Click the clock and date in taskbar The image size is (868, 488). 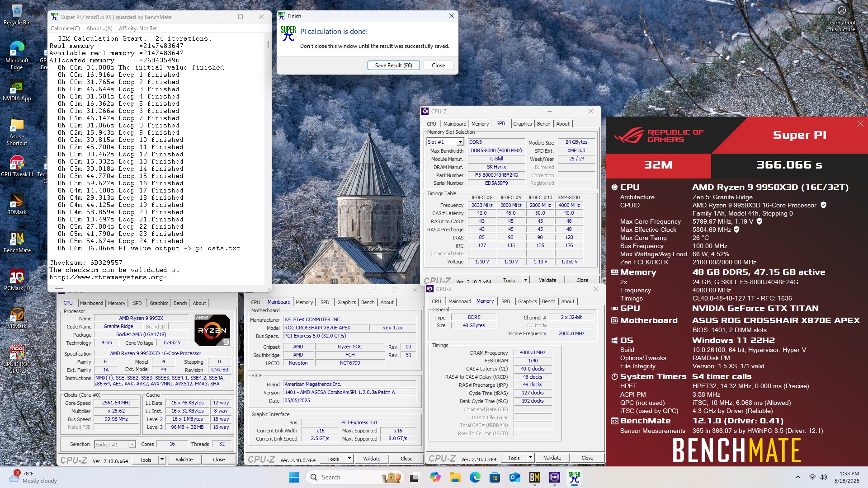tap(847, 477)
